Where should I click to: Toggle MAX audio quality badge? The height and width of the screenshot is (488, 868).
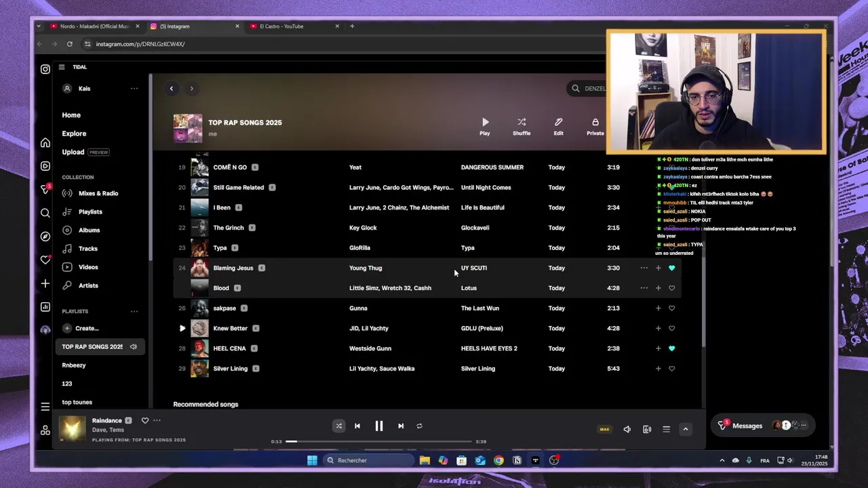[x=604, y=429]
